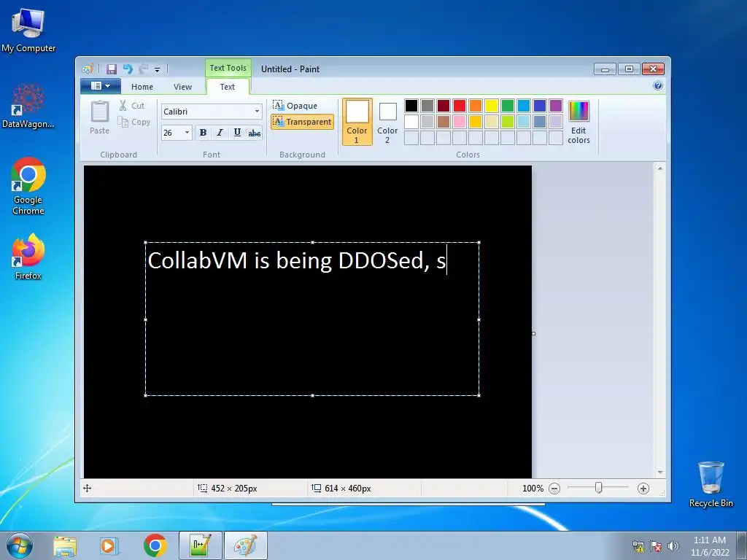The height and width of the screenshot is (560, 747).
Task: Click the vertical scrollbar down arrow
Action: 660,472
